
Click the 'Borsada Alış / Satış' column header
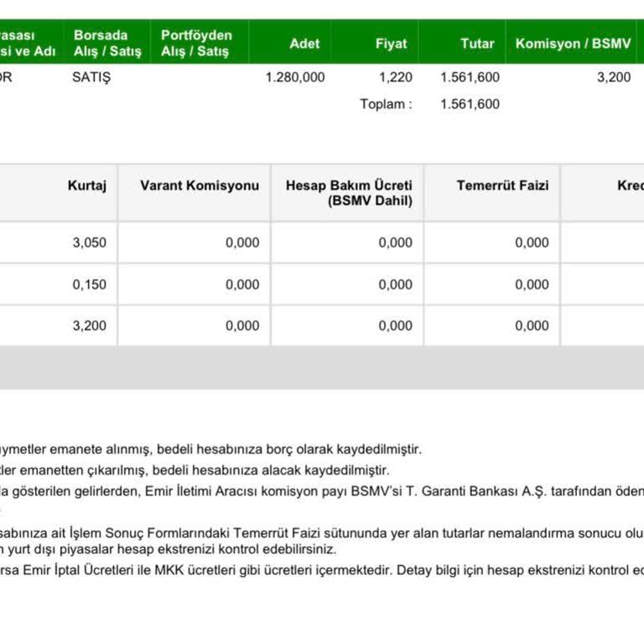107,43
